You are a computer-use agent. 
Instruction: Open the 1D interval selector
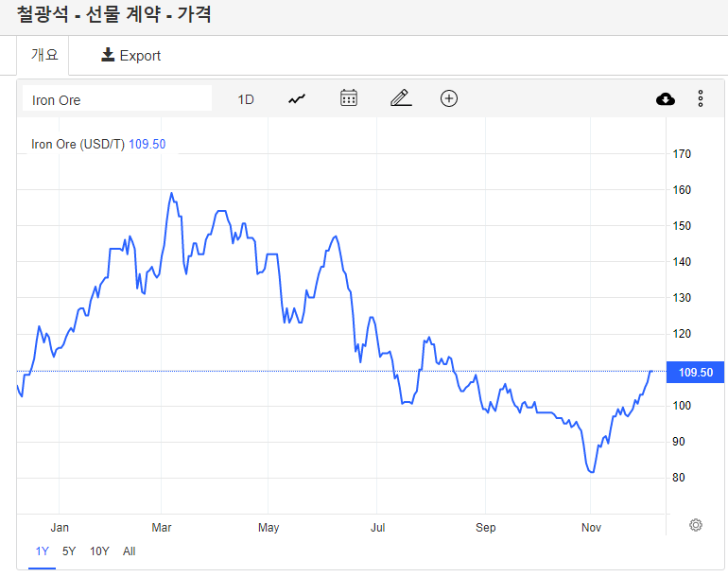point(246,99)
